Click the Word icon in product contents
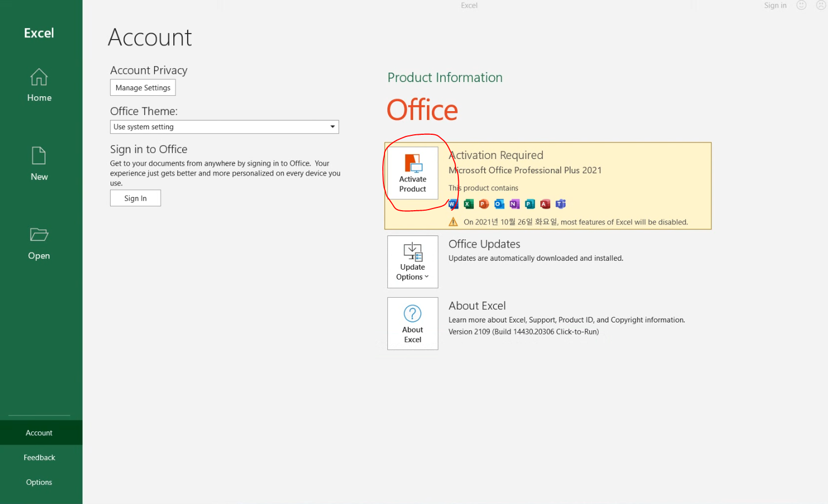Screen dimensions: 828x504 point(453,204)
